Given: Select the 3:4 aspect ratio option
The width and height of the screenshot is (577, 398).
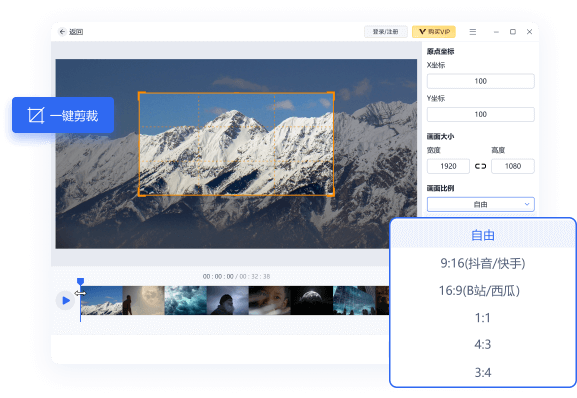Looking at the screenshot, I should coord(483,373).
